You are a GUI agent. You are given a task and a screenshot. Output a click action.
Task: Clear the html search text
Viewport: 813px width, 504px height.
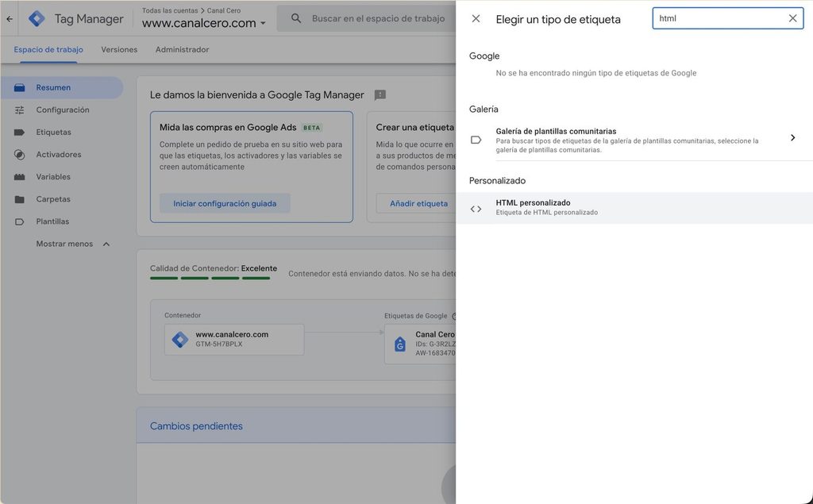(792, 18)
